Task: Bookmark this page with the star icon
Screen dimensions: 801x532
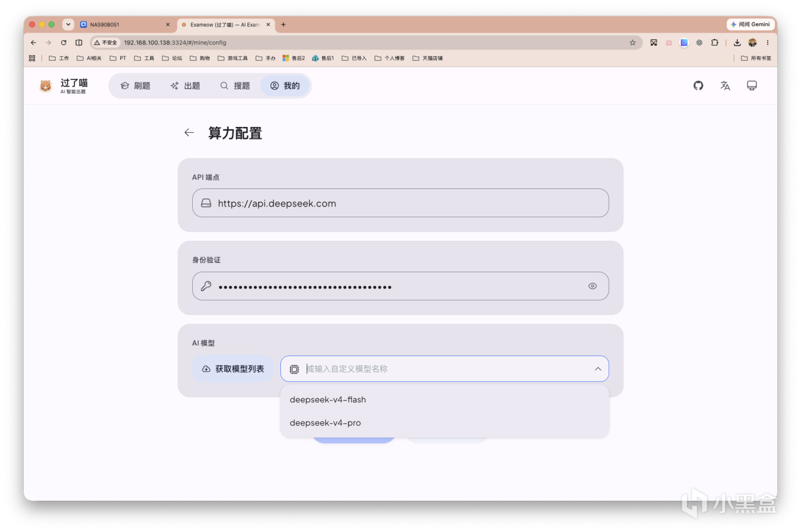Action: 633,43
